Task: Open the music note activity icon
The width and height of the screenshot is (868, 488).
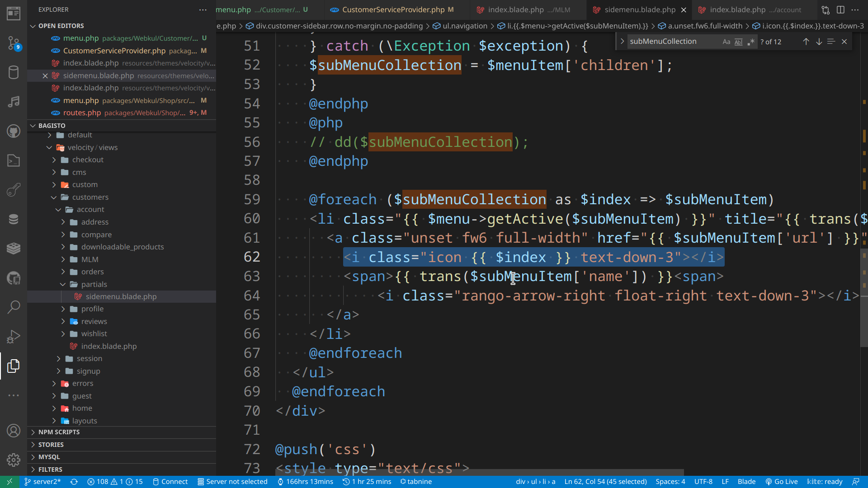Action: [14, 102]
